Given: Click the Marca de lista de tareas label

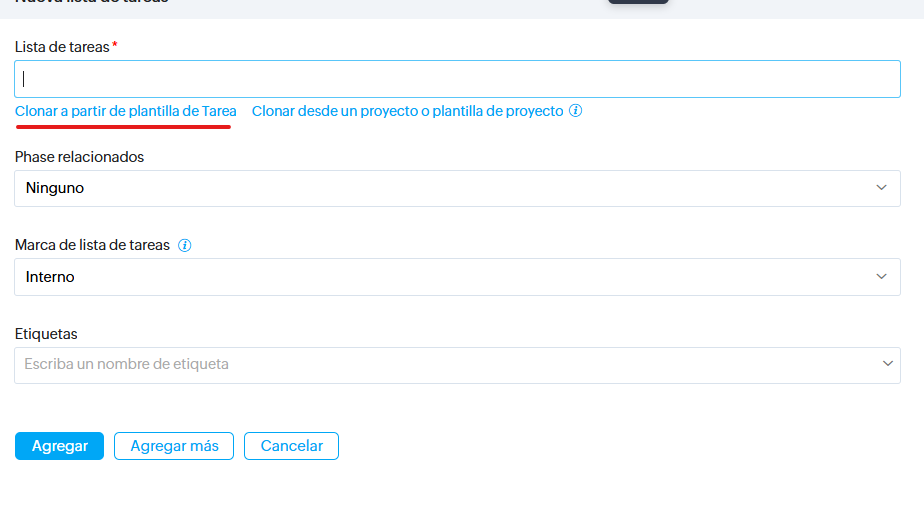Looking at the screenshot, I should coord(92,245).
